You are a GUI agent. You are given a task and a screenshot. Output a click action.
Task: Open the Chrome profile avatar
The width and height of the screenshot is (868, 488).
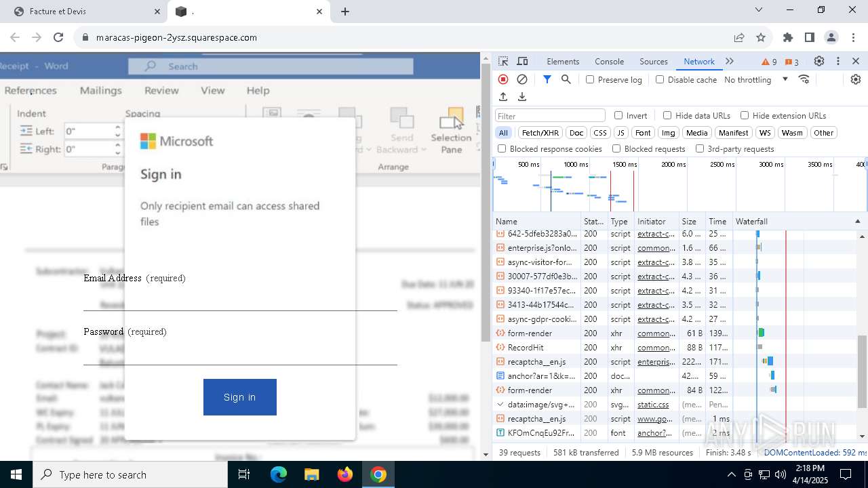pos(831,37)
